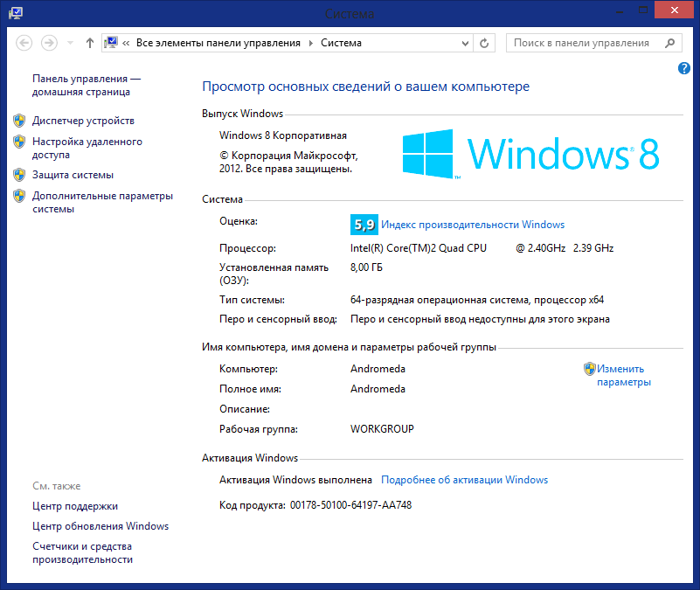The height and width of the screenshot is (590, 700).
Task: Click the 'Поиск в панели управления' search field
Action: coord(581,43)
